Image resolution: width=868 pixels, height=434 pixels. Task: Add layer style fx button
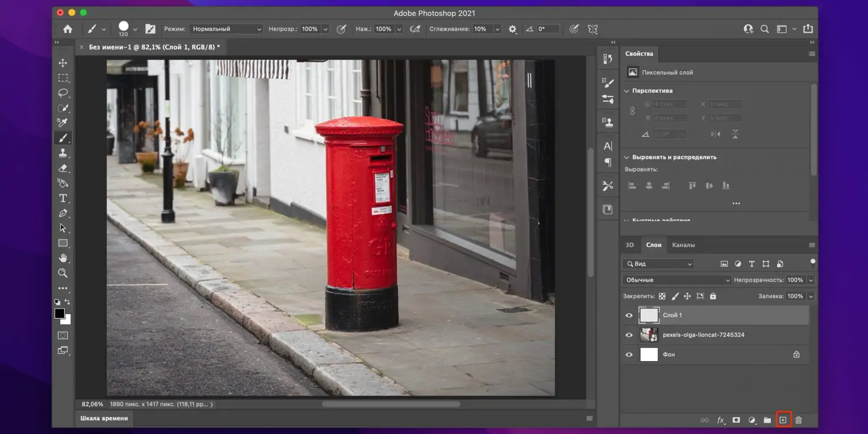tap(721, 420)
